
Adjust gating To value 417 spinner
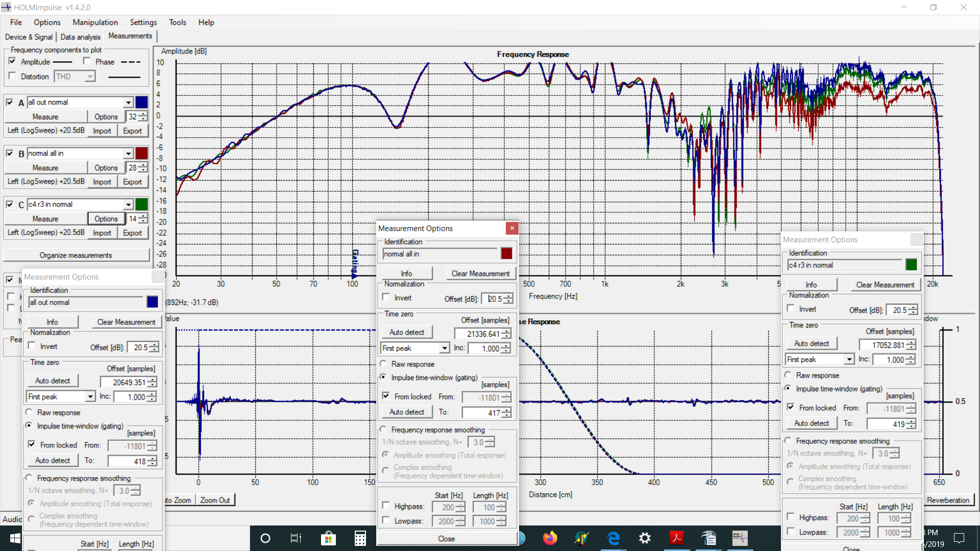pyautogui.click(x=506, y=413)
